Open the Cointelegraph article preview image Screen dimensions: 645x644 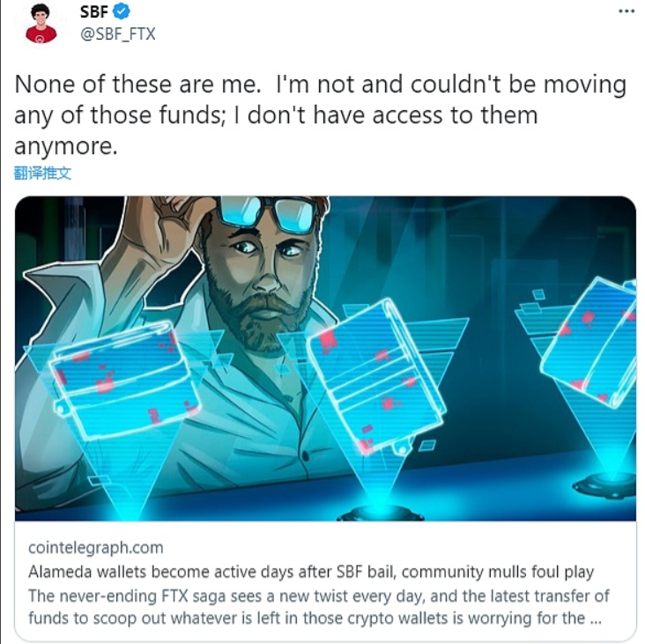click(325, 359)
